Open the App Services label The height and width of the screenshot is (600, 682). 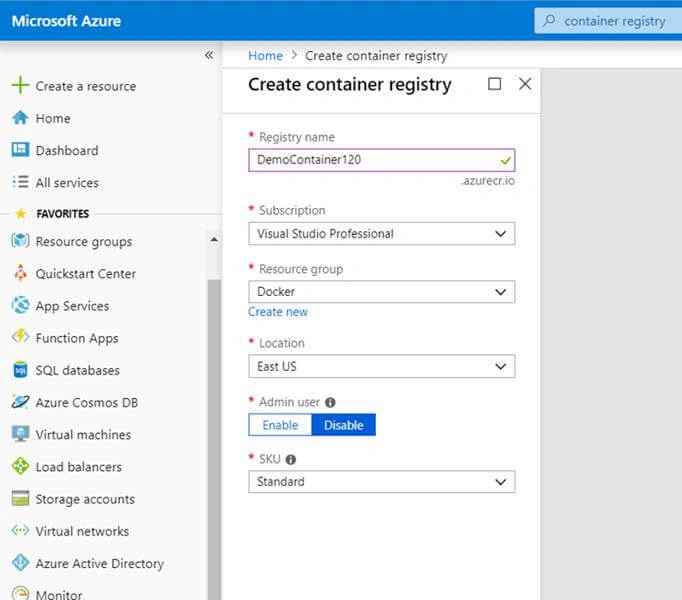coord(72,306)
